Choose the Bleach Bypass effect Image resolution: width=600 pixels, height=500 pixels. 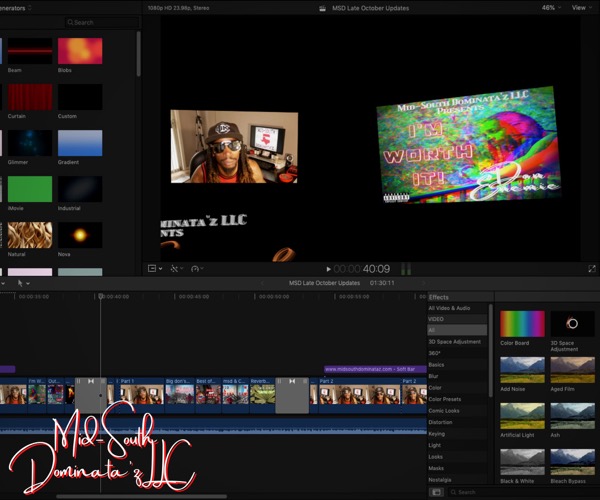[572, 462]
